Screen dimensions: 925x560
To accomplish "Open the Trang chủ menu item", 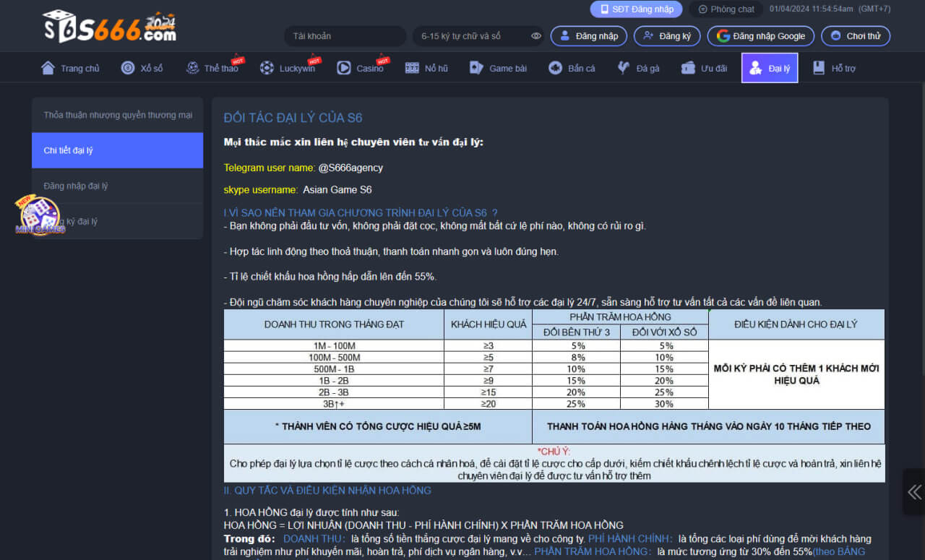I will [71, 68].
